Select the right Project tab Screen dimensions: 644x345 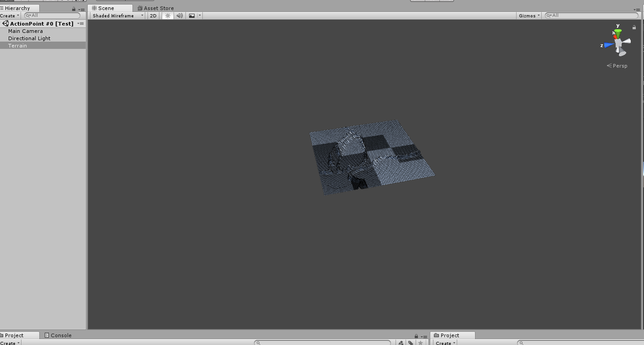453,335
